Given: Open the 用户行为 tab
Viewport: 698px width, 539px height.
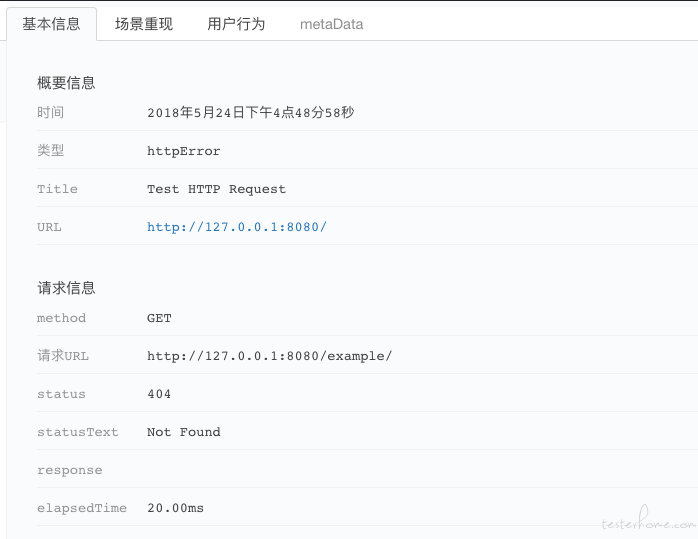Looking at the screenshot, I should (x=236, y=24).
